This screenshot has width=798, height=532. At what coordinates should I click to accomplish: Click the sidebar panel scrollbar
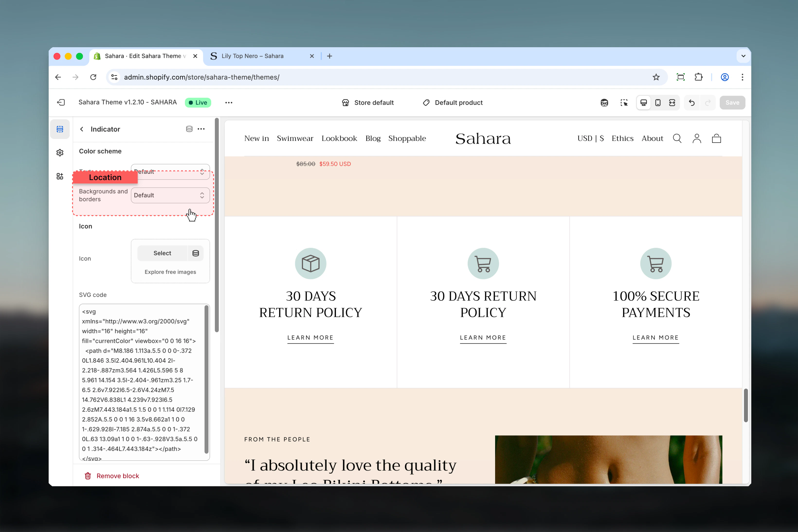[217, 225]
